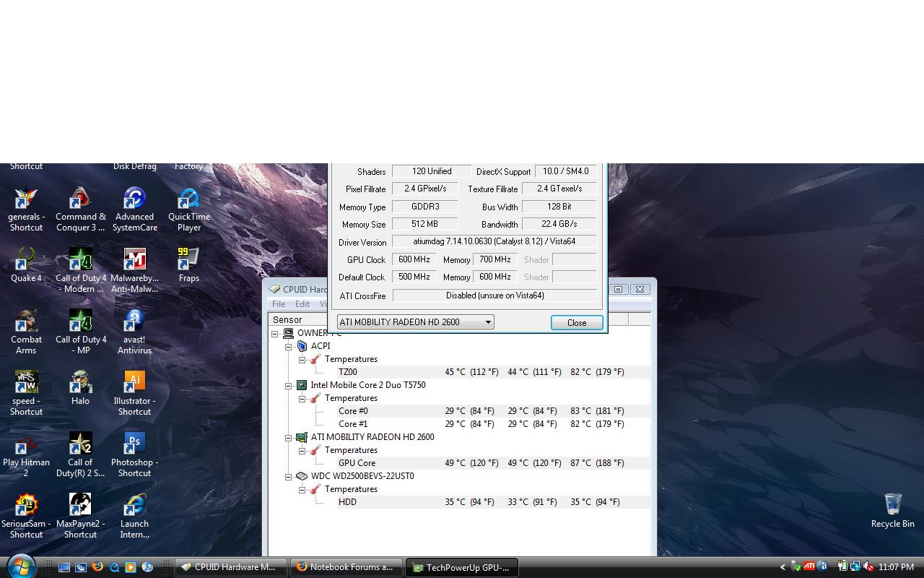Launch Advanced SystemCare from the desktop
The width and height of the screenshot is (924, 578).
(134, 210)
